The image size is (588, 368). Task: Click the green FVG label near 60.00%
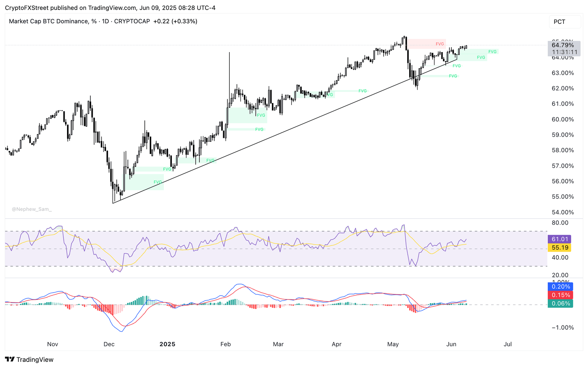261,115
